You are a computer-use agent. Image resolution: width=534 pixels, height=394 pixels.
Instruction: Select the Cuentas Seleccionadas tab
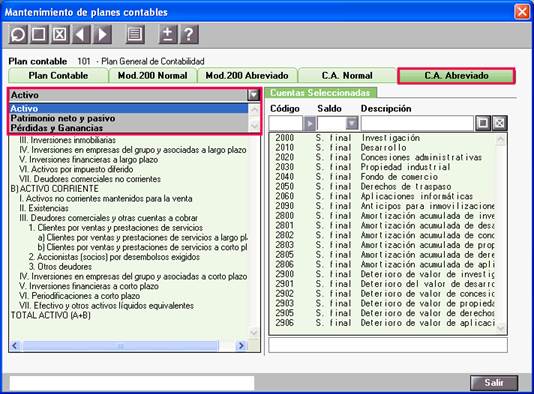click(320, 93)
